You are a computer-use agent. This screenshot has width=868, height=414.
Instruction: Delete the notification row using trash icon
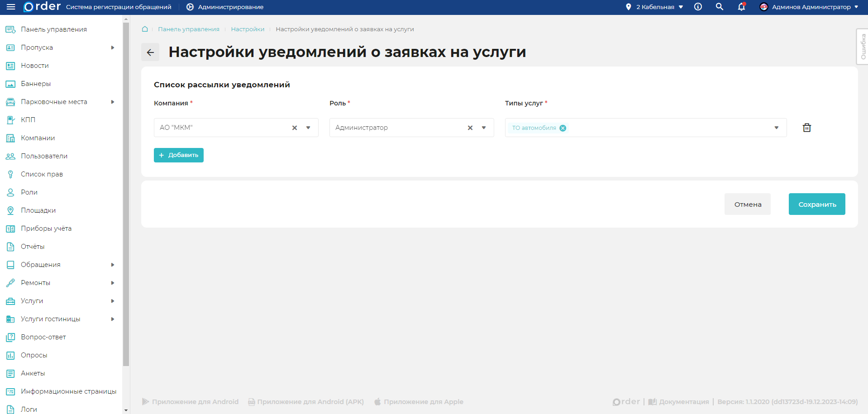806,128
